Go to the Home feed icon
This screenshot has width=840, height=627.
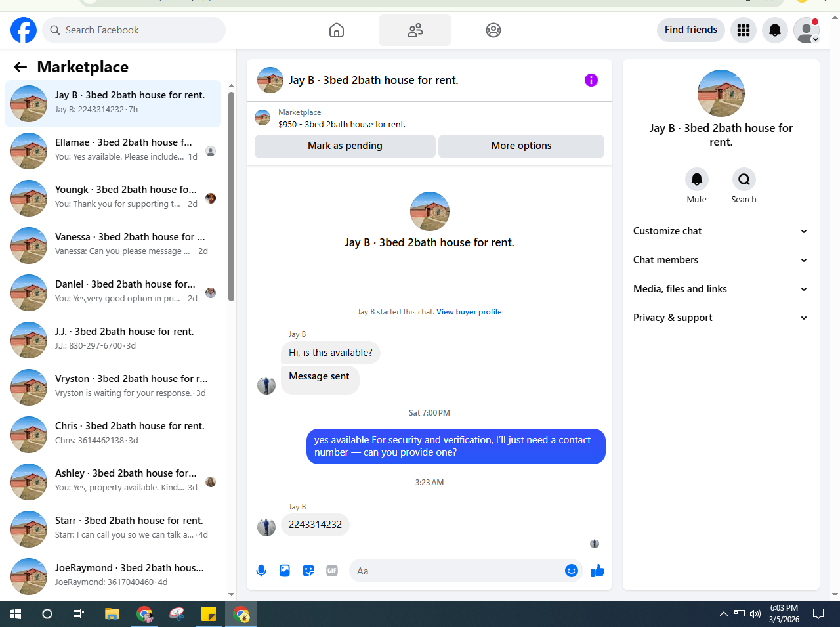tap(337, 30)
